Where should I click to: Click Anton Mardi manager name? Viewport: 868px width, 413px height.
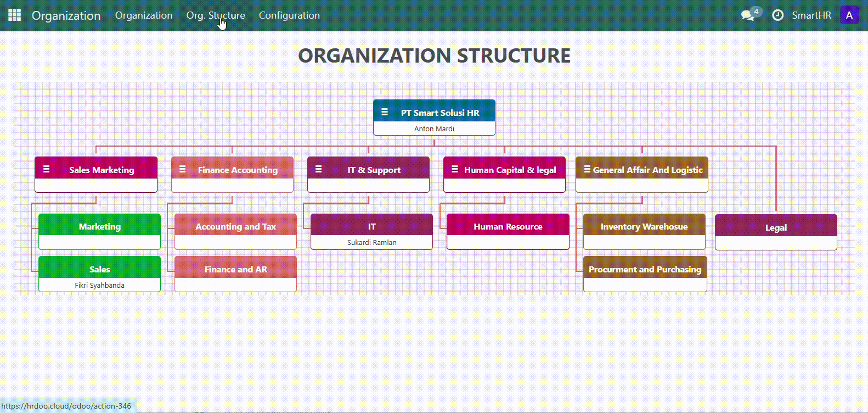point(434,129)
